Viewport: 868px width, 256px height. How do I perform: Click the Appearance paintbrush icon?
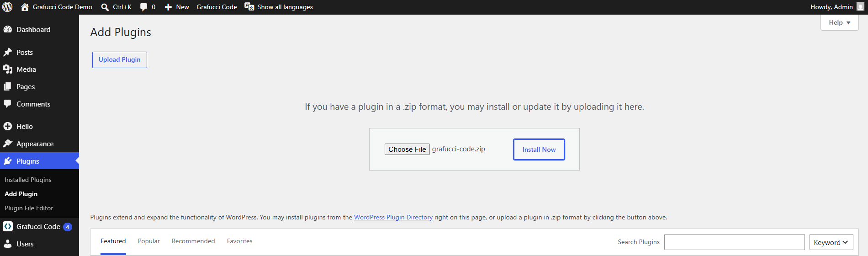(7, 144)
